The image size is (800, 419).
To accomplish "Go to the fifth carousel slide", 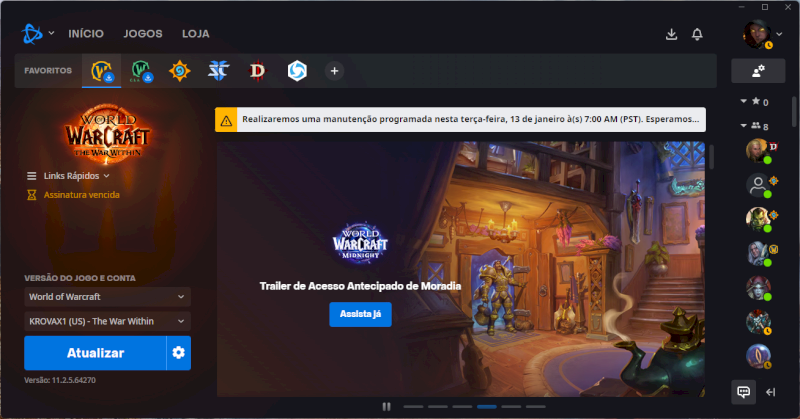I will point(511,407).
